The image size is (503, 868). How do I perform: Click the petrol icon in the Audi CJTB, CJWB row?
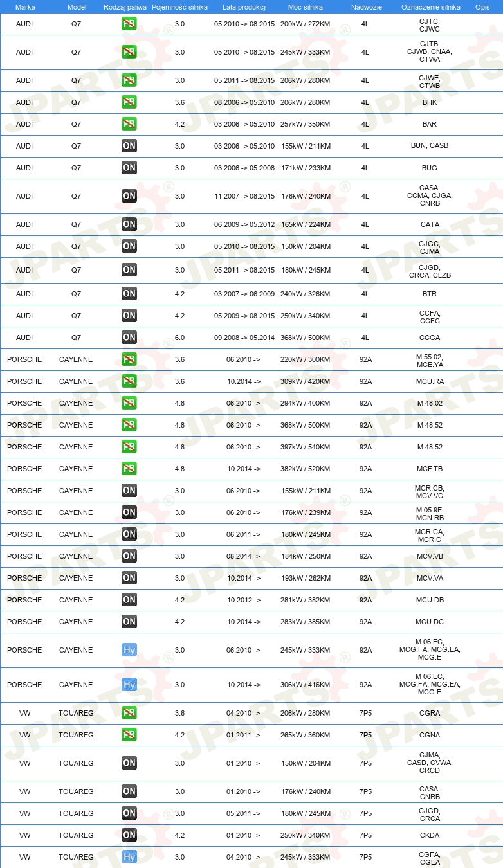point(129,52)
